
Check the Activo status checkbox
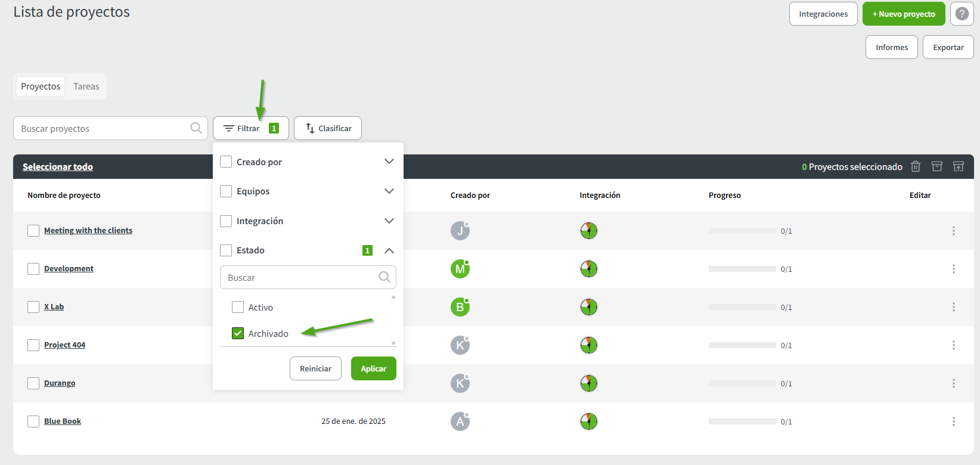[238, 307]
